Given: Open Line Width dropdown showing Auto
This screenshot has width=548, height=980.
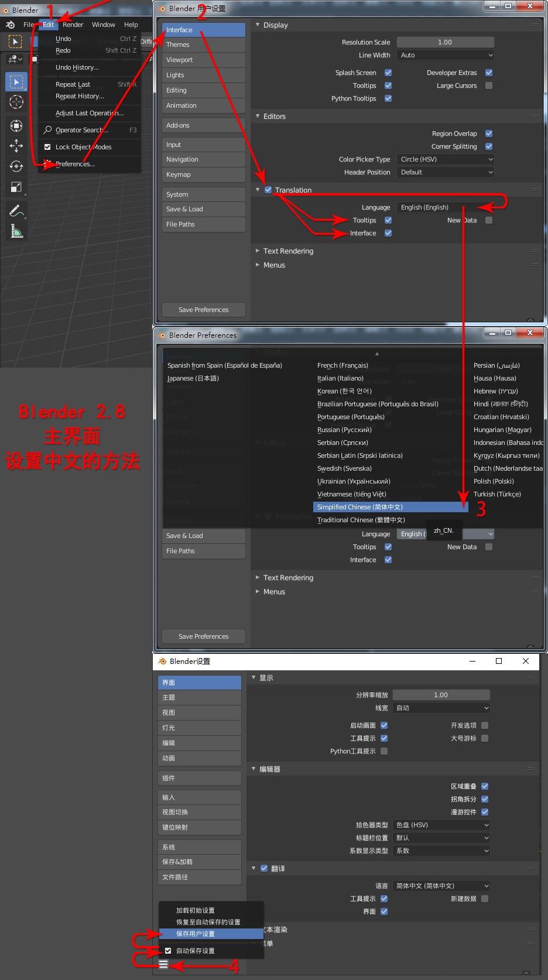Looking at the screenshot, I should [446, 55].
